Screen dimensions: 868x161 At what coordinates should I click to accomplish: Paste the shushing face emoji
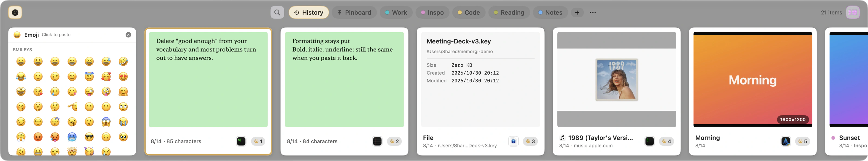point(38,107)
